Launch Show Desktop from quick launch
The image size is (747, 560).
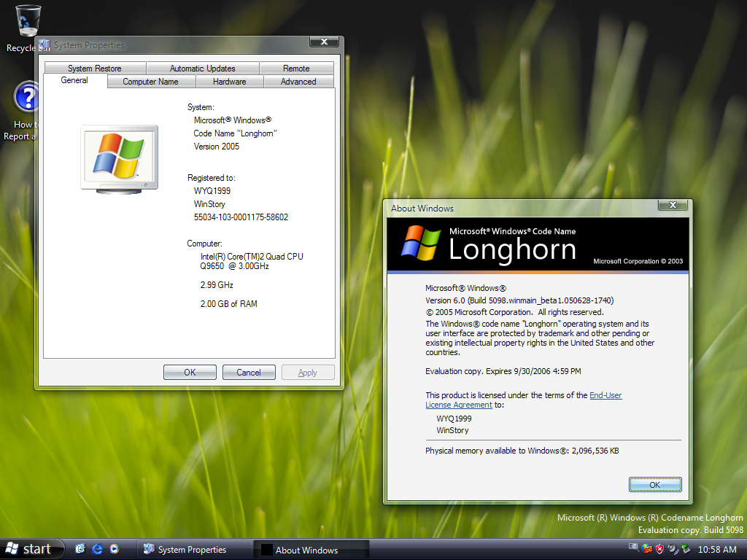point(80,549)
